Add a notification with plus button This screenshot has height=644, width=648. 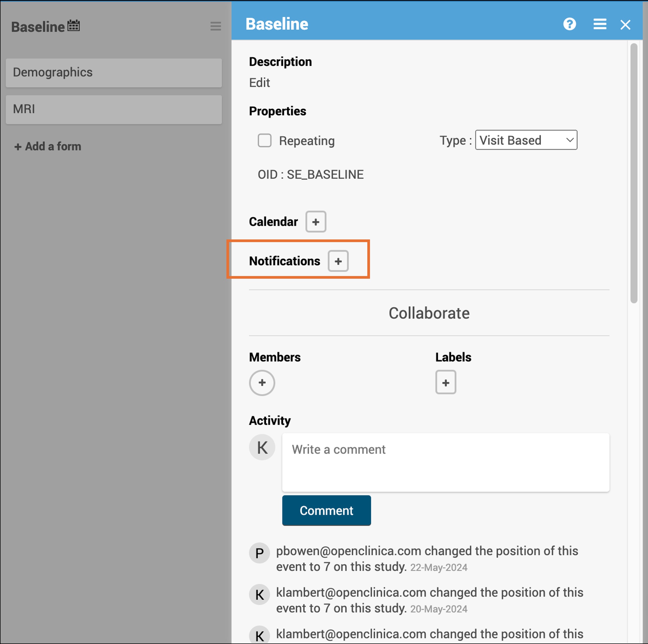[x=338, y=261]
